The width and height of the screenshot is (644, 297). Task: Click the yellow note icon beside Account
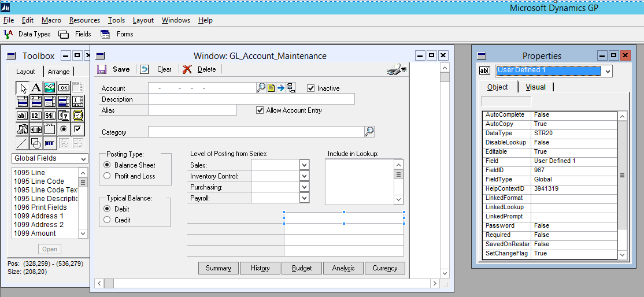click(271, 87)
